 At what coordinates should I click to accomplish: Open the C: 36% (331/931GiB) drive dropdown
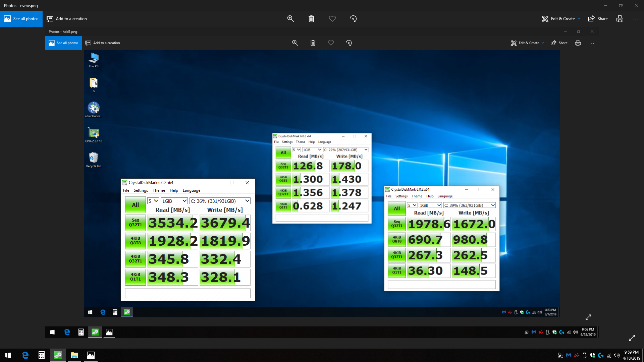point(220,201)
